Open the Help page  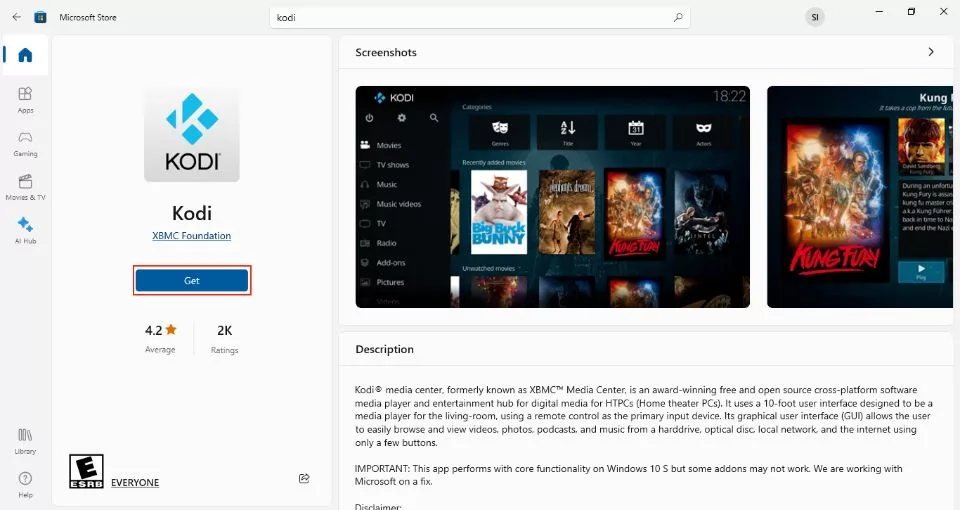pos(25,485)
